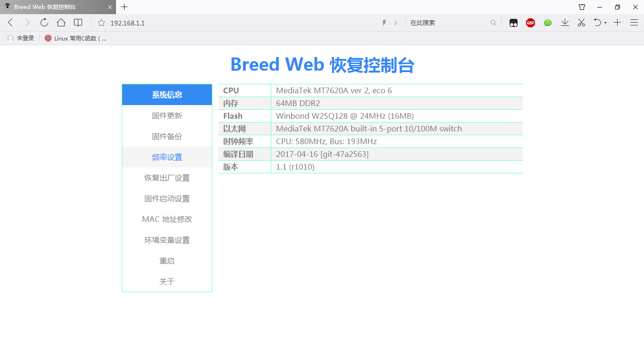Expand the search engine chevron beside lightning icon
Viewport: 644px width, 343px height.
pos(395,23)
